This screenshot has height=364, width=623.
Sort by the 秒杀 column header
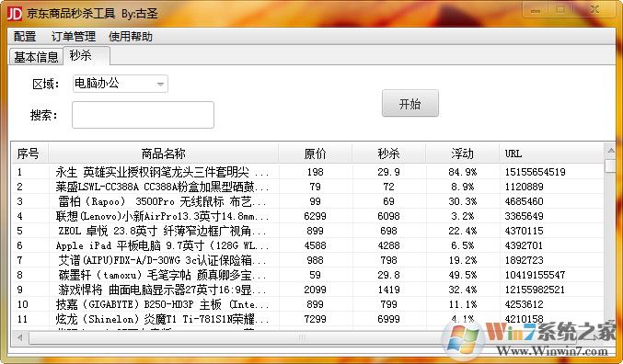388,154
